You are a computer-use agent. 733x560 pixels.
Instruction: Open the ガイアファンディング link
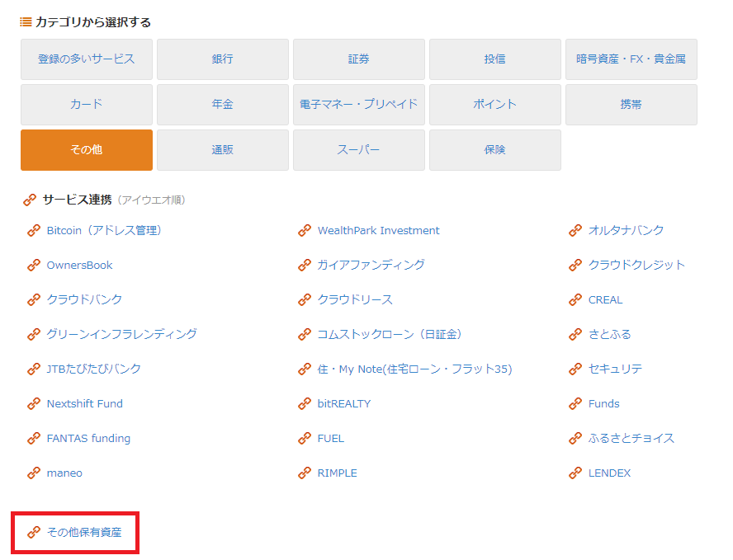(371, 265)
